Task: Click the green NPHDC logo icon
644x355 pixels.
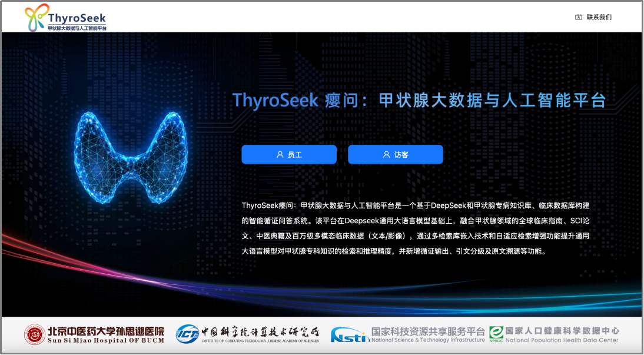Action: pos(496,334)
